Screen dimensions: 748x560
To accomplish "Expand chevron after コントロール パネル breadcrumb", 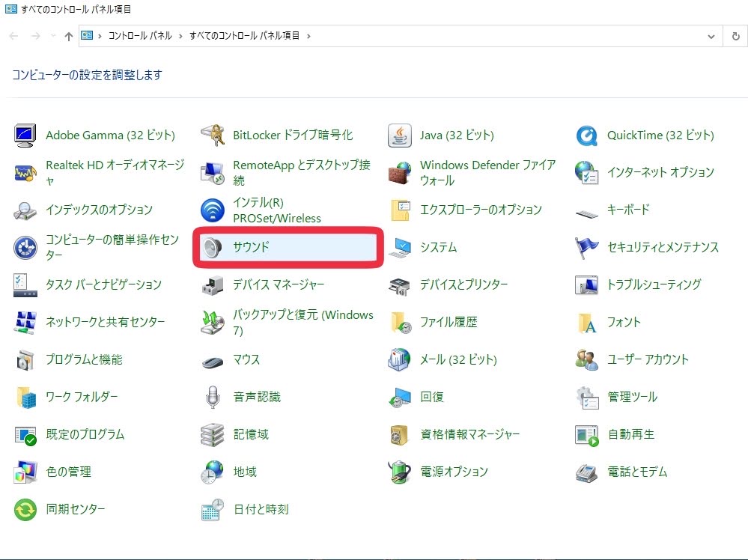I will (180, 36).
